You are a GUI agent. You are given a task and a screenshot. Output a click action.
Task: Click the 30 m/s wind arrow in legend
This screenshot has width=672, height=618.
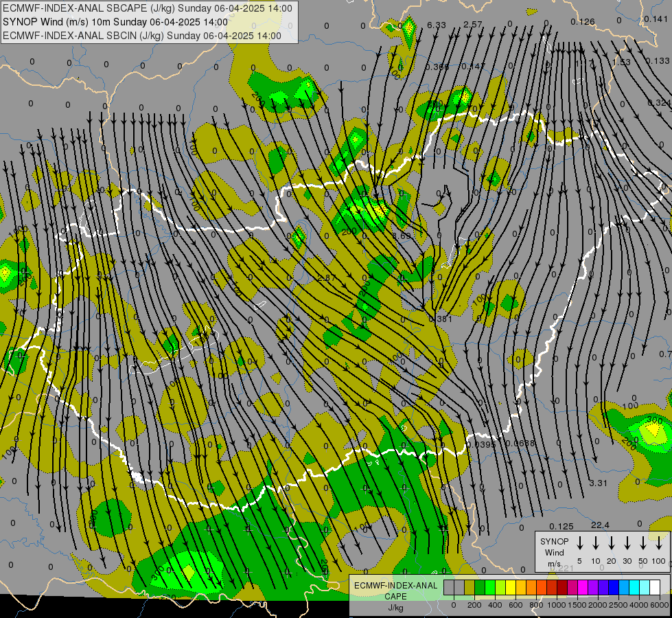(627, 542)
